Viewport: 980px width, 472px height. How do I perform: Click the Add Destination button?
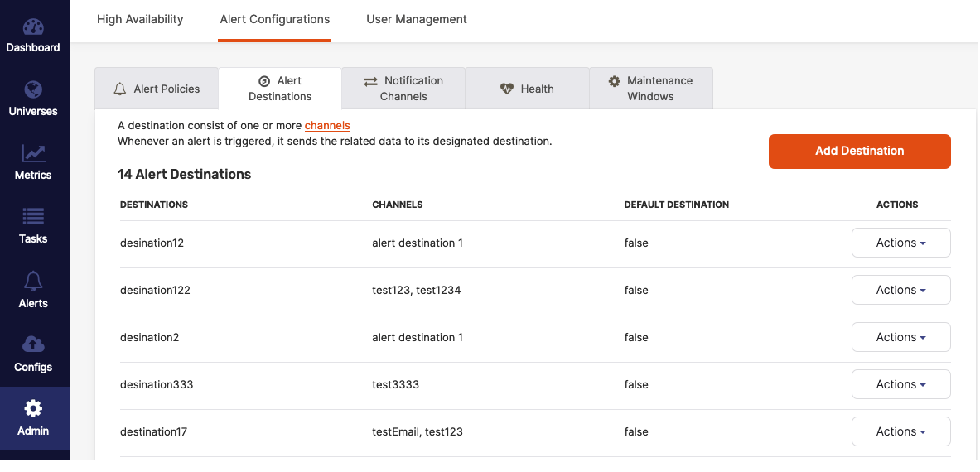coord(859,151)
